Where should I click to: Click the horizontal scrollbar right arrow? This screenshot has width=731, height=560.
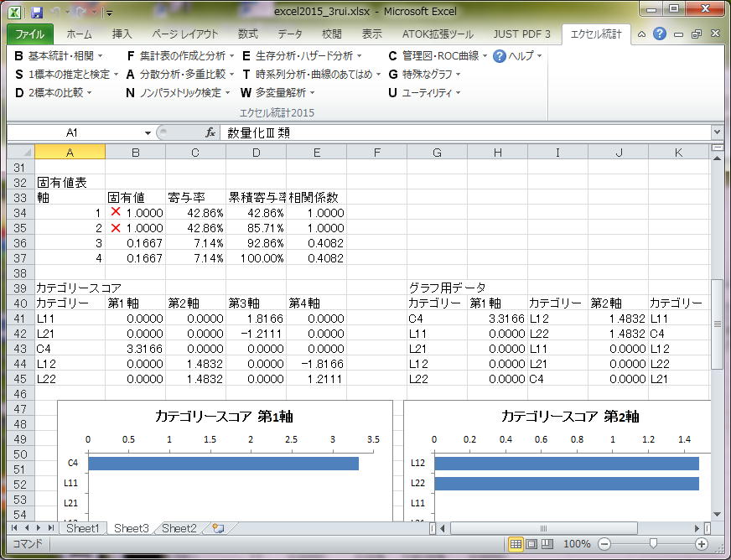click(697, 528)
